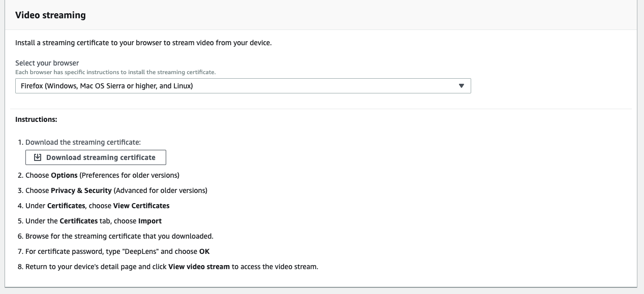Click the Instructions heading

click(36, 119)
